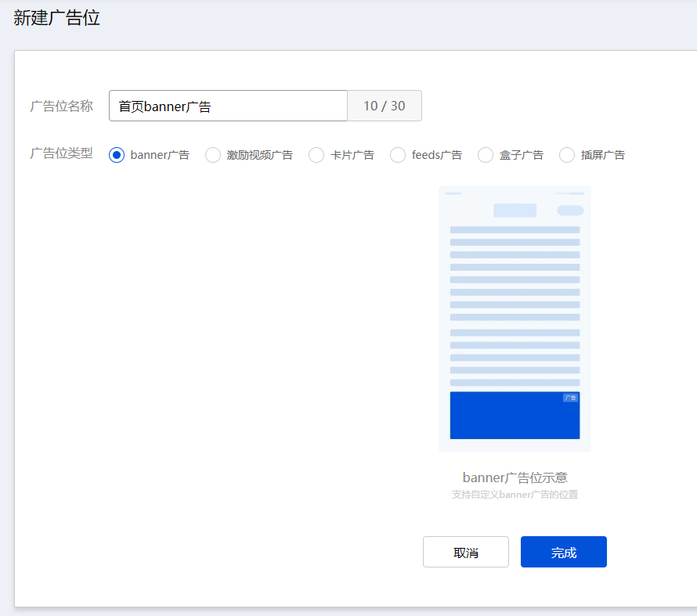
Task: Click the pill-shaped button in mockup header
Action: (569, 210)
